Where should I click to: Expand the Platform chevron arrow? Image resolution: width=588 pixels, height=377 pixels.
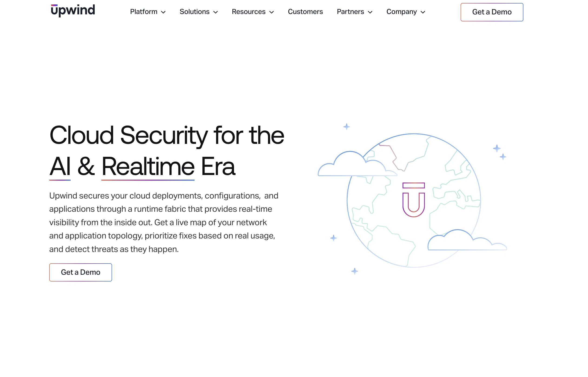click(163, 12)
